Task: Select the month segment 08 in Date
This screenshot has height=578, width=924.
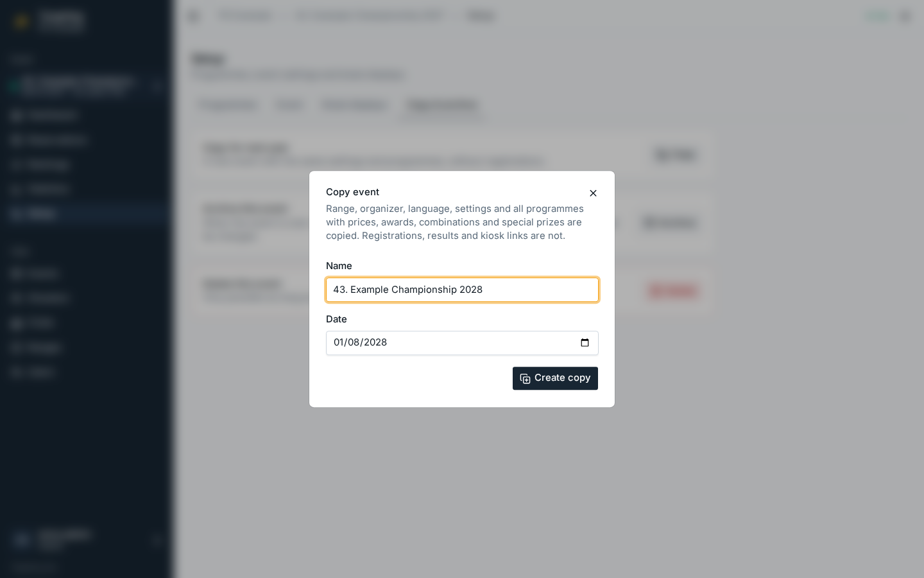Action: 354,343
